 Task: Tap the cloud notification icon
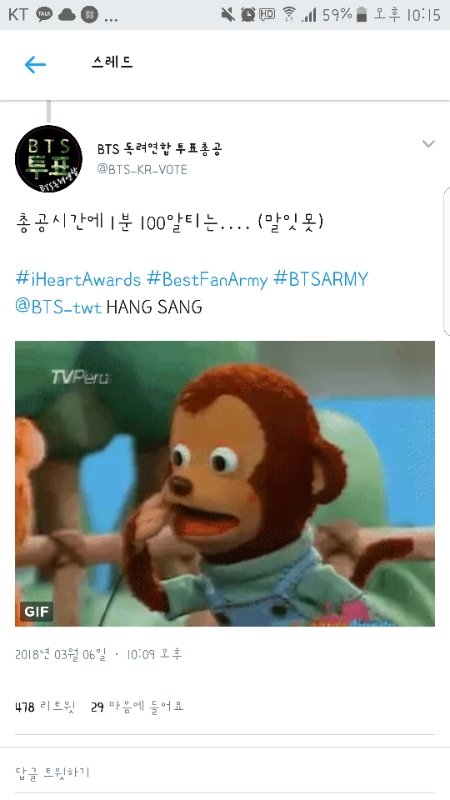click(67, 15)
